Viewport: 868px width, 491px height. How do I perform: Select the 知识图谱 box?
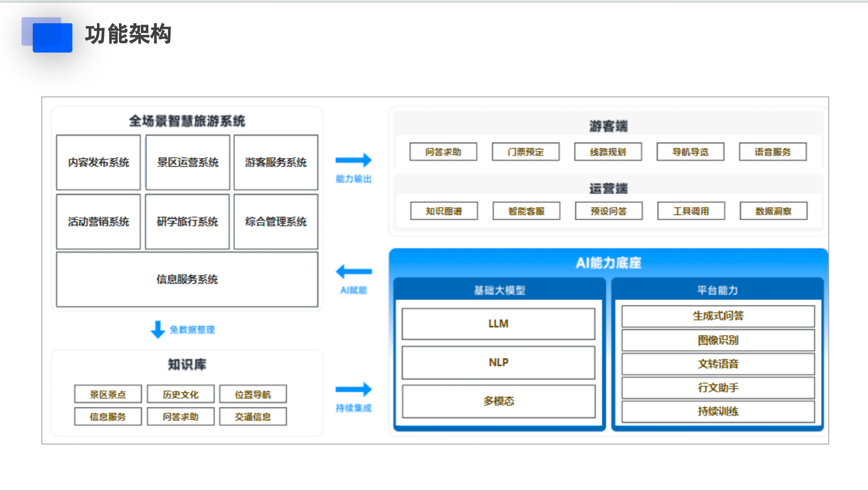tap(444, 211)
